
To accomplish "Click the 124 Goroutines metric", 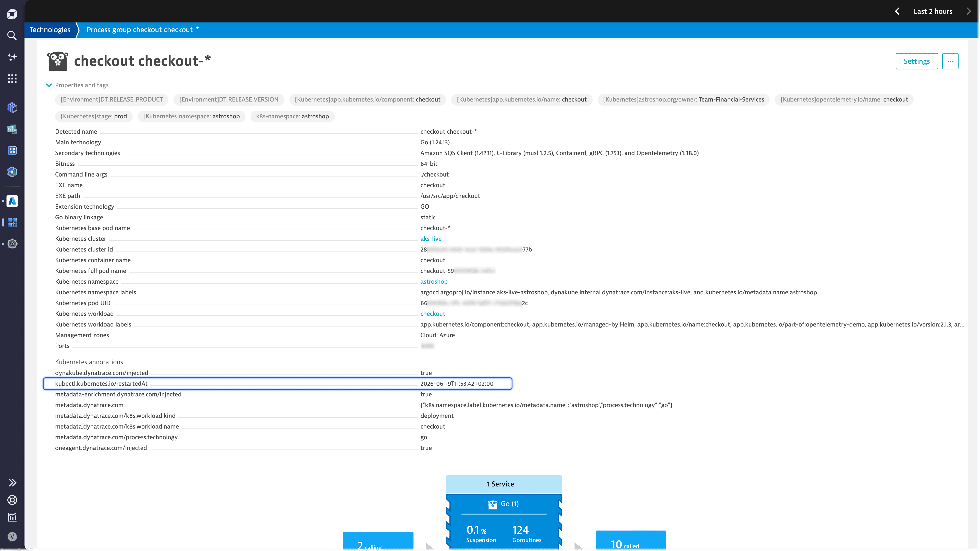I will coord(526,534).
